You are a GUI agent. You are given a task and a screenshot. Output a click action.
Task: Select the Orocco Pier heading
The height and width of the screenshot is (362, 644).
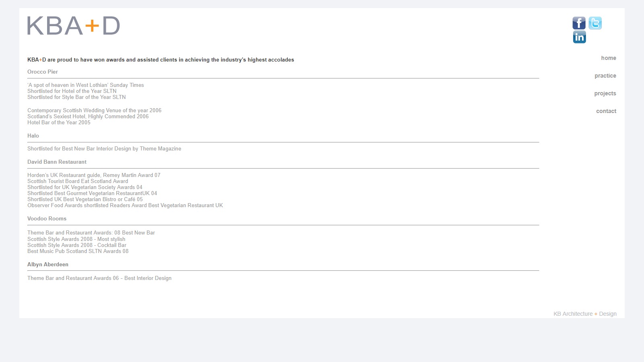43,72
